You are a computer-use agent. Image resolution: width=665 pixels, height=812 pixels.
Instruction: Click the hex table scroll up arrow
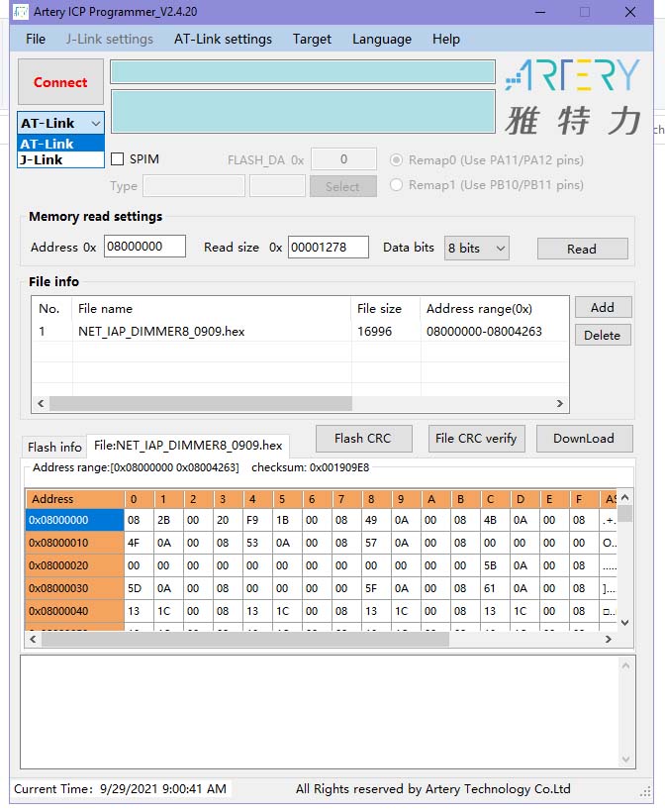pyautogui.click(x=624, y=498)
